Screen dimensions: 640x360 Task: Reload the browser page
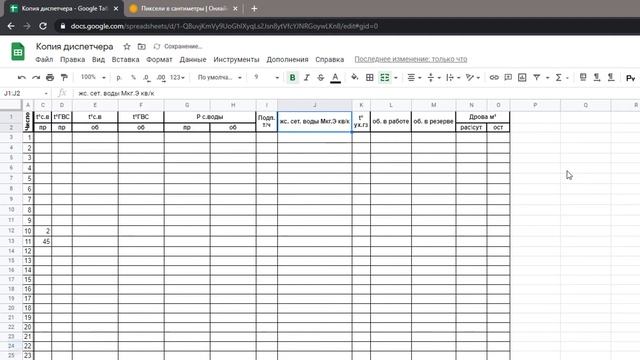coord(43,26)
